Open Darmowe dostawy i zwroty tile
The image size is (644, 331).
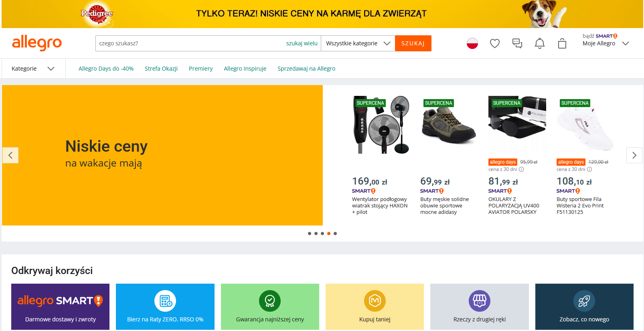pos(60,307)
